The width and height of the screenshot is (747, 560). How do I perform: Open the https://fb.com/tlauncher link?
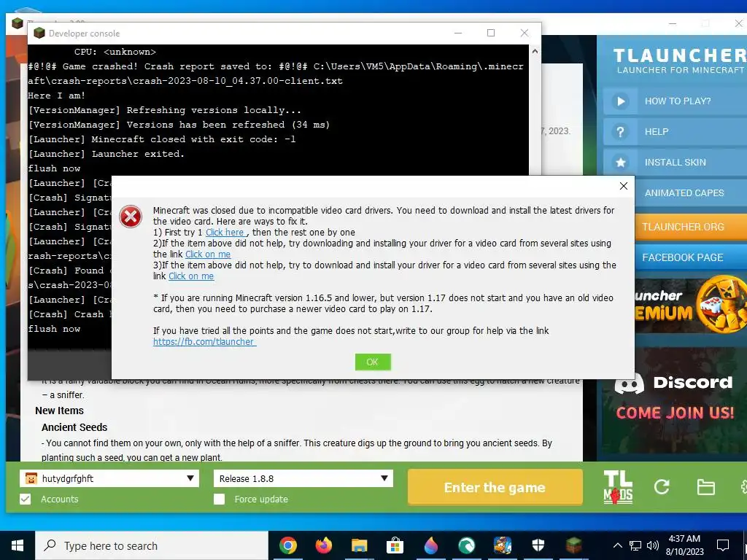click(204, 341)
